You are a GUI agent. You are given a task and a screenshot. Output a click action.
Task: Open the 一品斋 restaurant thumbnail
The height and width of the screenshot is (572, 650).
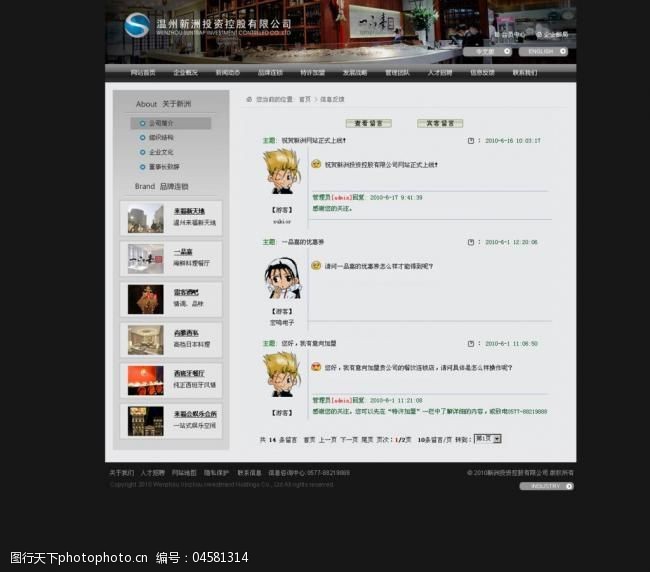[146, 259]
